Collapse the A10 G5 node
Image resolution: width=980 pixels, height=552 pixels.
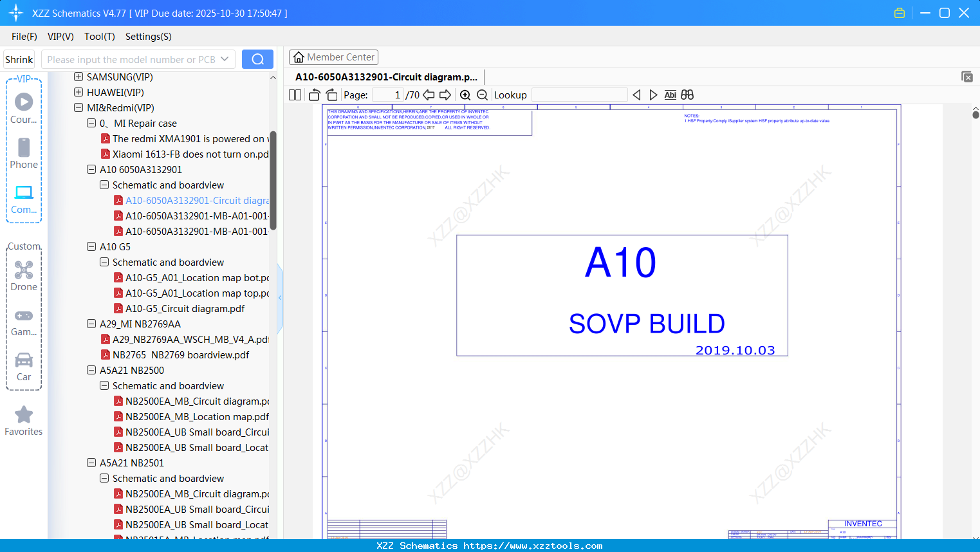coord(91,246)
